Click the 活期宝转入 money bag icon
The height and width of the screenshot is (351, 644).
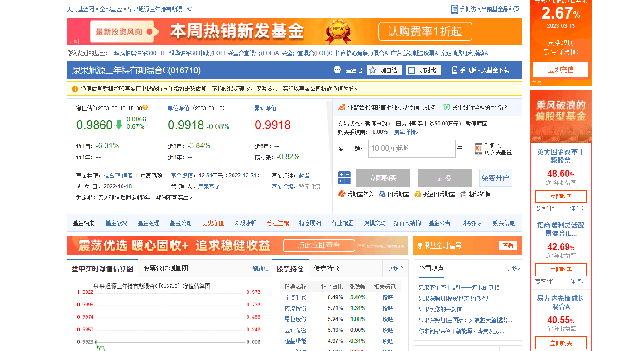pyautogui.click(x=342, y=194)
